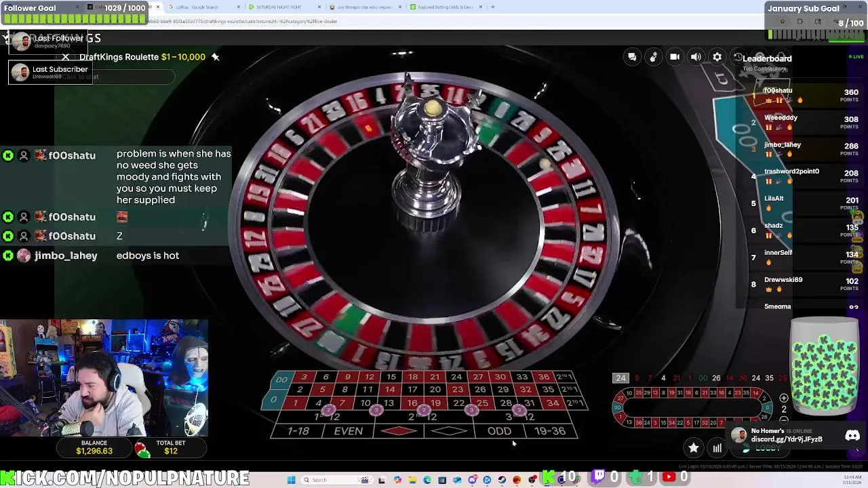Image resolution: width=868 pixels, height=488 pixels.
Task: Increase chip value with plus button
Action: pyautogui.click(x=784, y=399)
